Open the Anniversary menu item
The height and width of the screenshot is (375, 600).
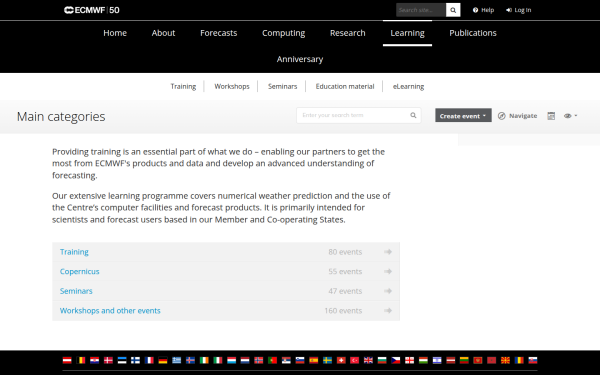coord(300,59)
